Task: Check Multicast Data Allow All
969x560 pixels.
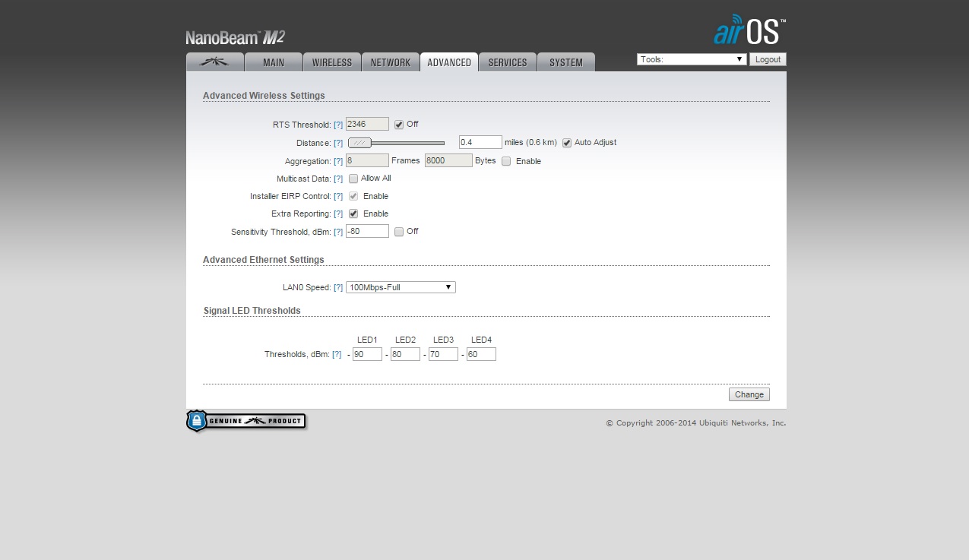Action: (353, 179)
